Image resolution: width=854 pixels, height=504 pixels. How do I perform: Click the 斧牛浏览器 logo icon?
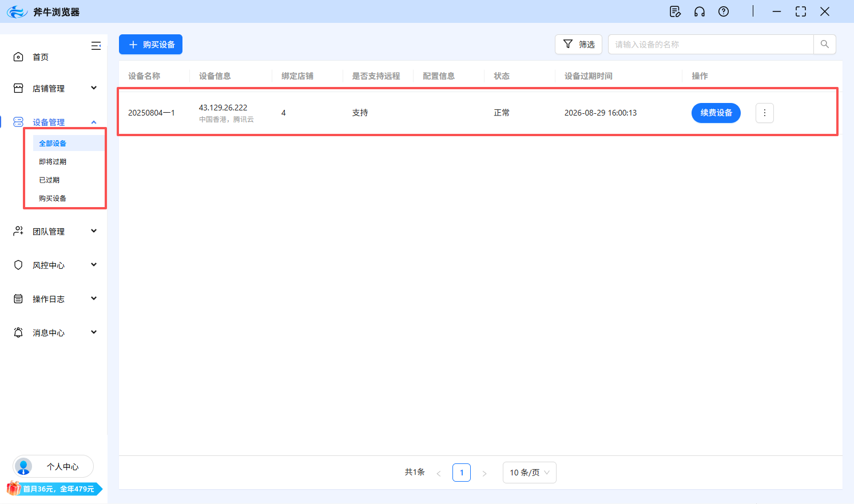(17, 11)
